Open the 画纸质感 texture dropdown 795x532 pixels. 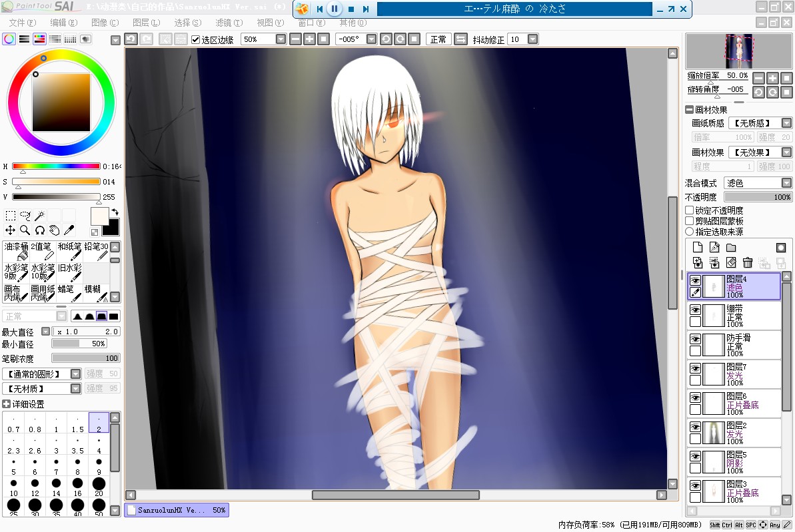click(760, 123)
